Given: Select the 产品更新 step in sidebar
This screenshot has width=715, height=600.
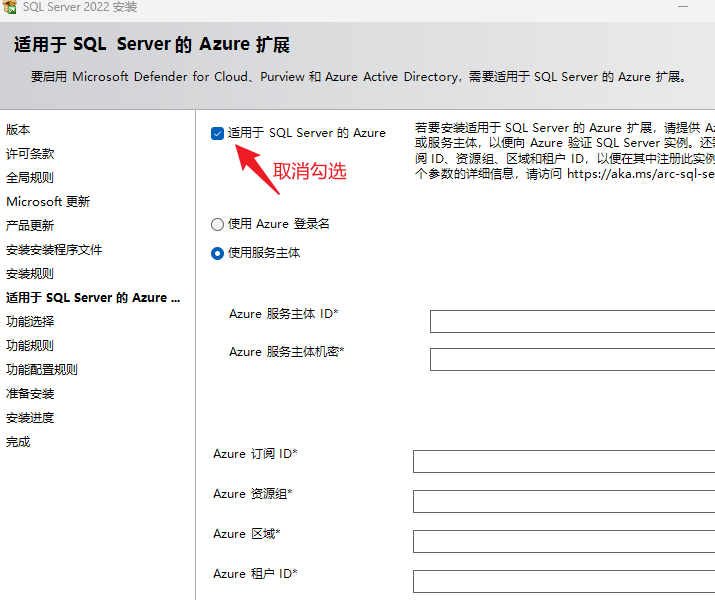Looking at the screenshot, I should coord(30,226).
